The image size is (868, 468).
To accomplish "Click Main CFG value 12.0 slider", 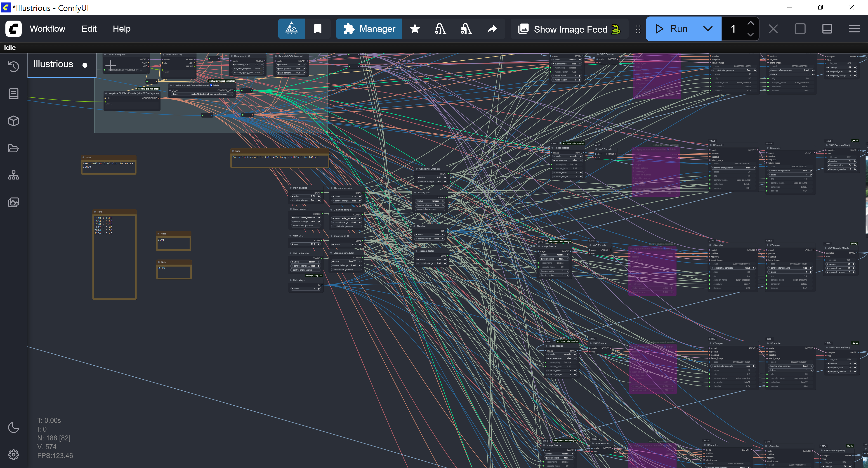I will [306, 244].
